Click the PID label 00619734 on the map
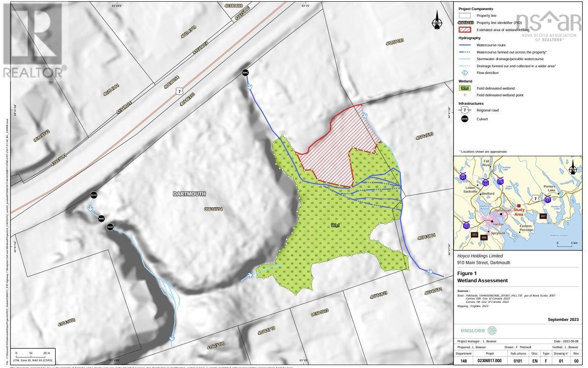 coord(214,209)
